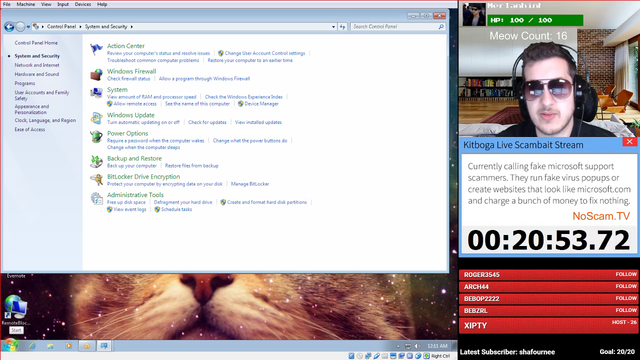Click Follow on ROGER3545 row
Viewport: 640px width, 360px height.
626,274
